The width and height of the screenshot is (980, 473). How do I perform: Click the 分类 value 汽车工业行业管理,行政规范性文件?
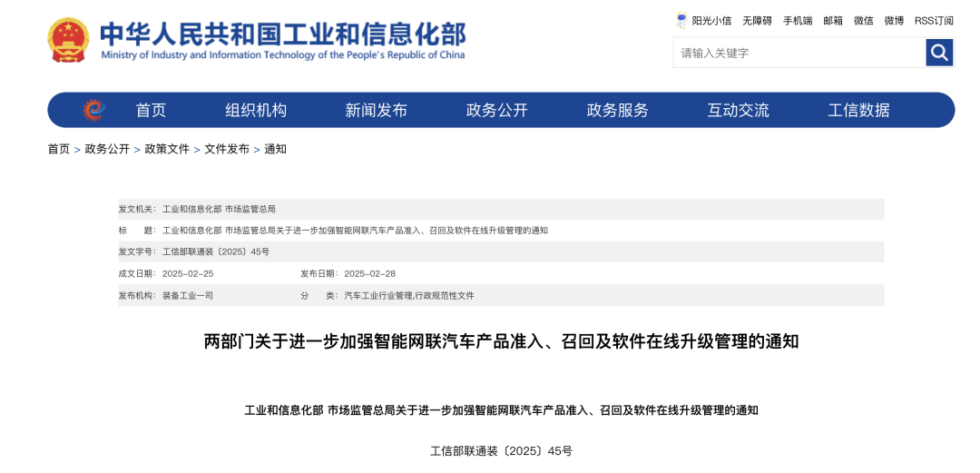409,295
